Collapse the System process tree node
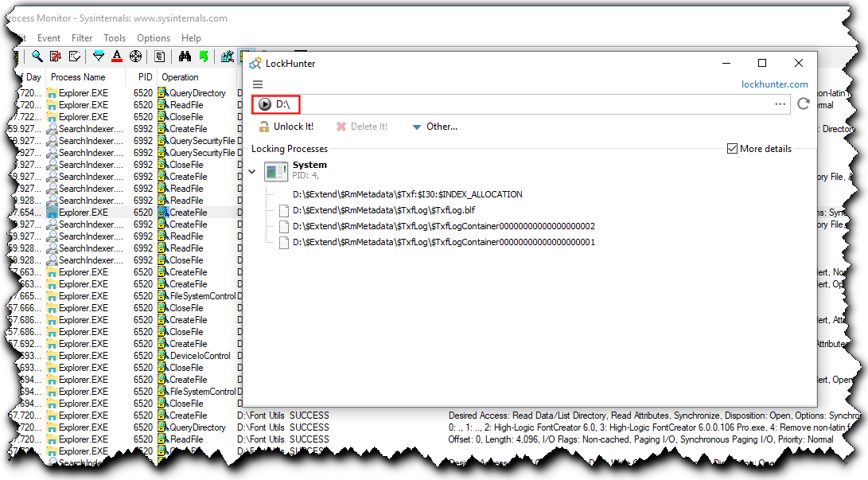The image size is (868, 480). point(252,170)
